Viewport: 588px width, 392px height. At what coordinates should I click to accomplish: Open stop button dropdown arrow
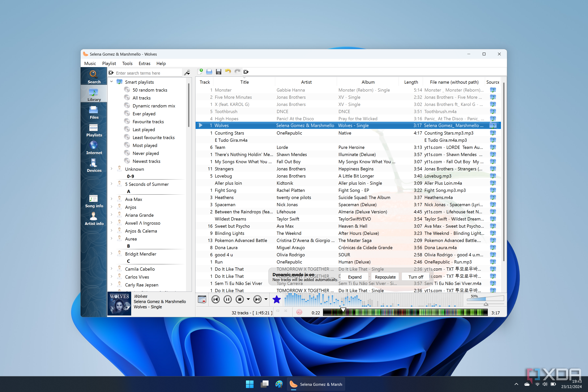(248, 299)
